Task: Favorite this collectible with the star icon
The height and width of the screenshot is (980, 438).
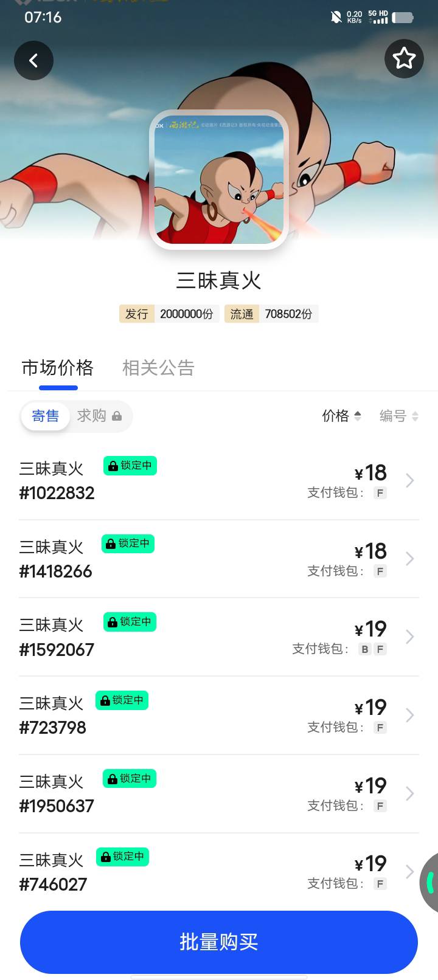Action: pyautogui.click(x=404, y=58)
